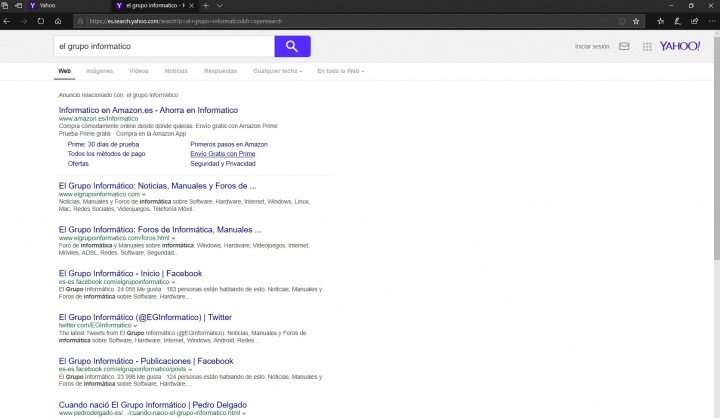
Task: Share this page icon
Action: [x=694, y=21]
